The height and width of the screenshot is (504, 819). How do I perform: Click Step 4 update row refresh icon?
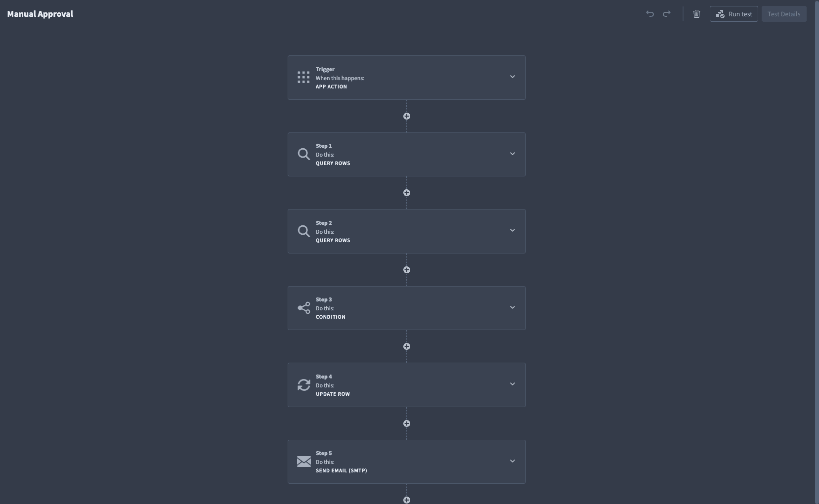[x=303, y=385]
